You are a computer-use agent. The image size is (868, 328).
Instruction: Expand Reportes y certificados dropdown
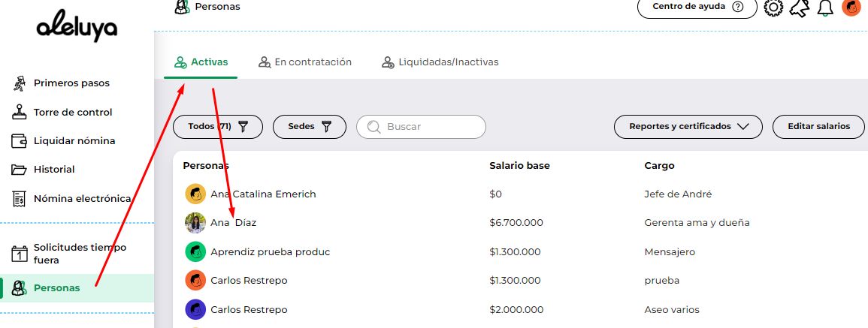[x=688, y=127]
